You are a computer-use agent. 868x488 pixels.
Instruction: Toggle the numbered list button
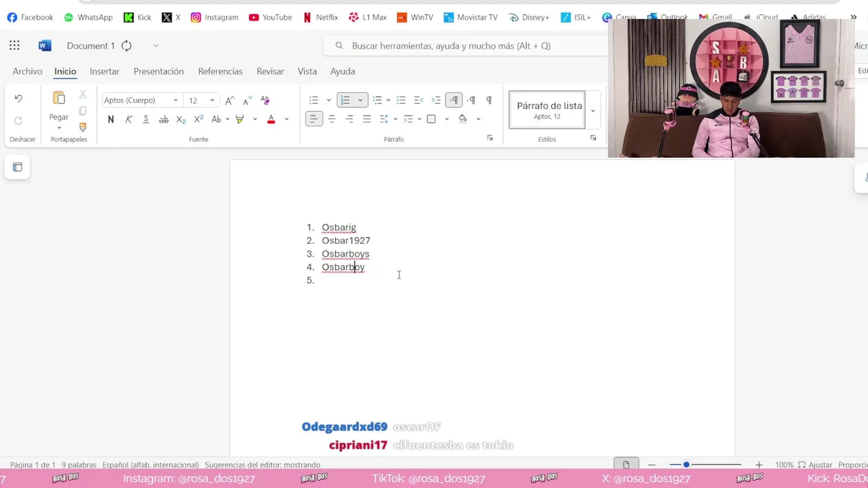[345, 100]
